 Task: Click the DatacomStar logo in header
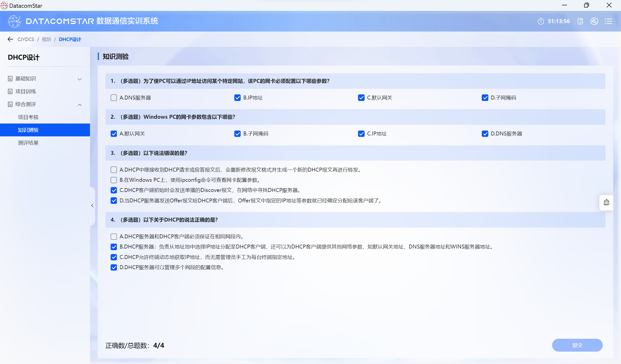tap(15, 21)
